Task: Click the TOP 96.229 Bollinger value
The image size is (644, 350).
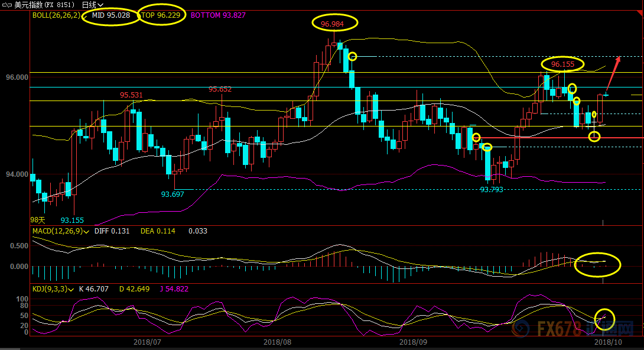Action: tap(161, 15)
